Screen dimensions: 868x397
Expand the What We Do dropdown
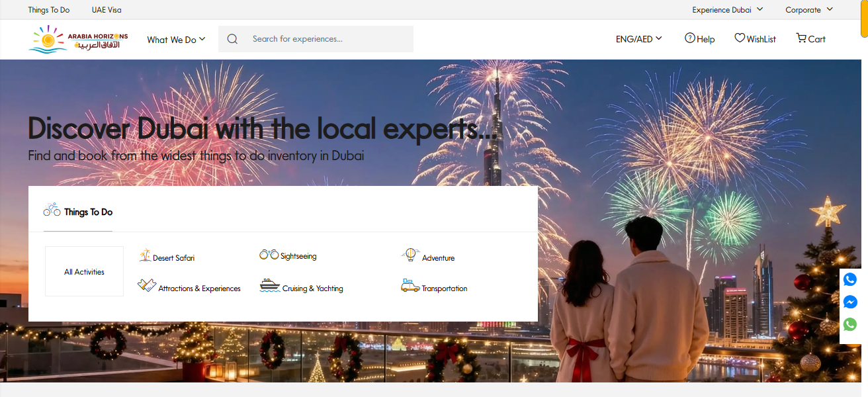(176, 40)
